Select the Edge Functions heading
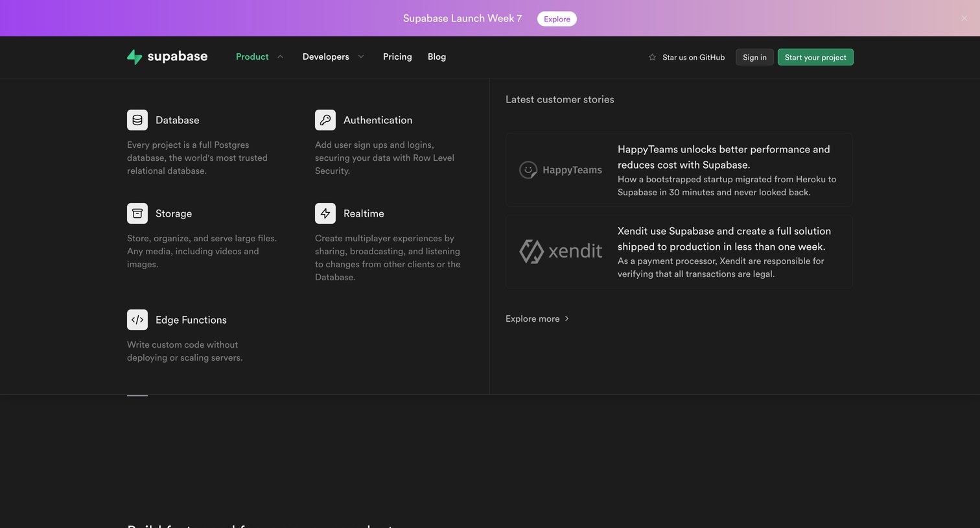Screen dimensions: 980x528 click(191, 320)
